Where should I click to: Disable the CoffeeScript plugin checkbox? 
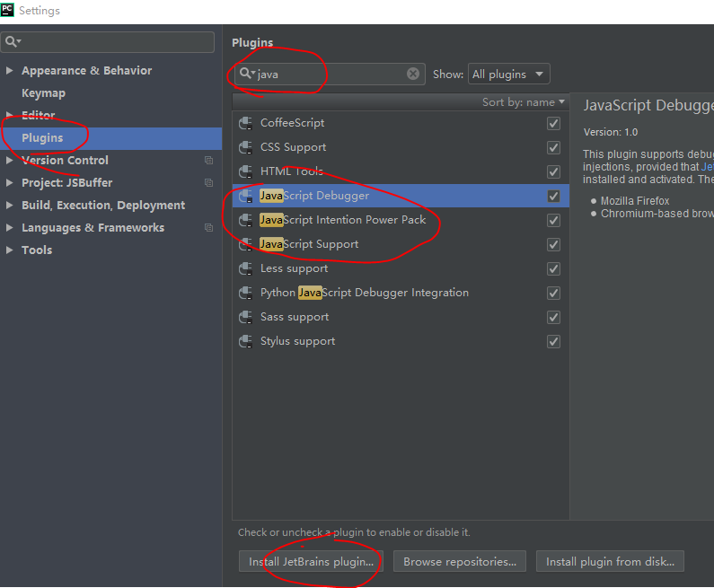(x=553, y=123)
